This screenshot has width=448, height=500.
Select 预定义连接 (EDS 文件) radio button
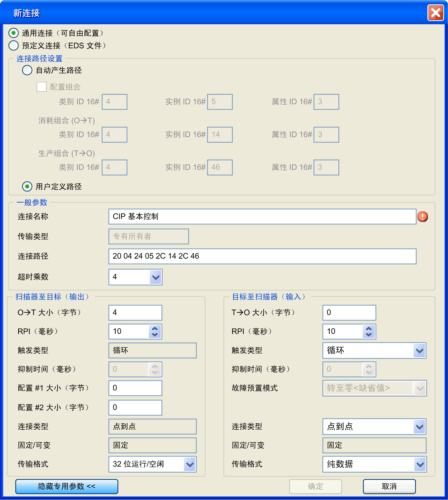(13, 45)
